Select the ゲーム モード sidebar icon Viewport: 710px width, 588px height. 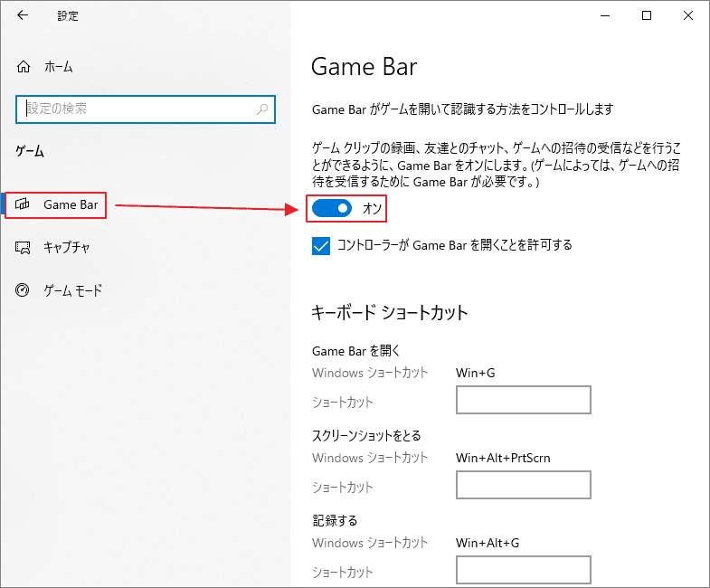(x=23, y=289)
